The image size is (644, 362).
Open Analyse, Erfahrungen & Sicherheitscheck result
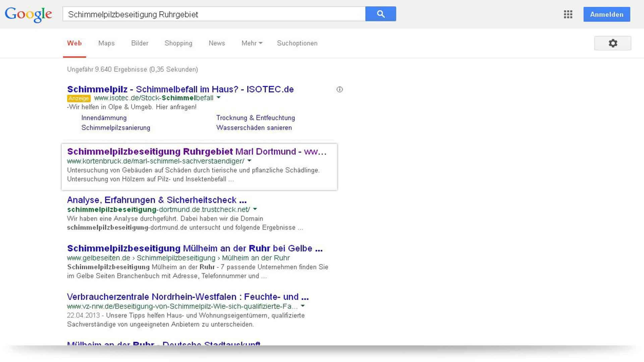coord(157,200)
